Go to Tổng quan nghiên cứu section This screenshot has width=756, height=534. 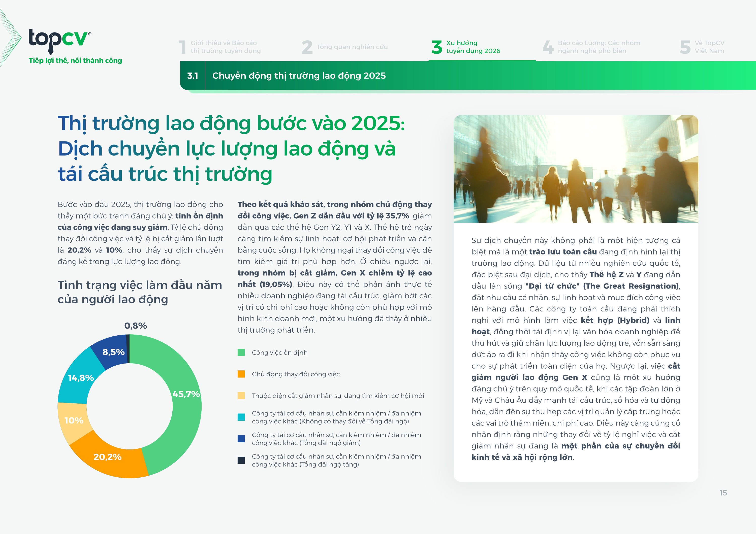pyautogui.click(x=345, y=47)
